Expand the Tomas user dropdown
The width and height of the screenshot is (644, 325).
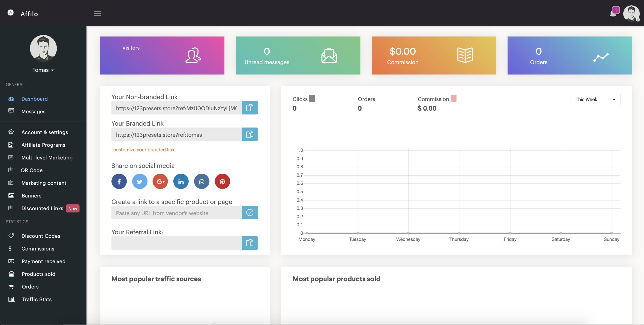[x=43, y=70]
